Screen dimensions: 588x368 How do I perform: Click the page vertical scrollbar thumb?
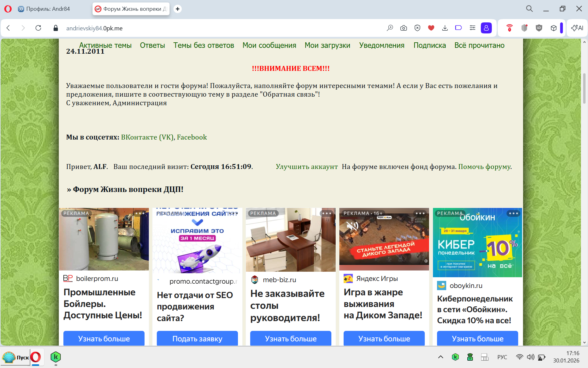tap(584, 89)
